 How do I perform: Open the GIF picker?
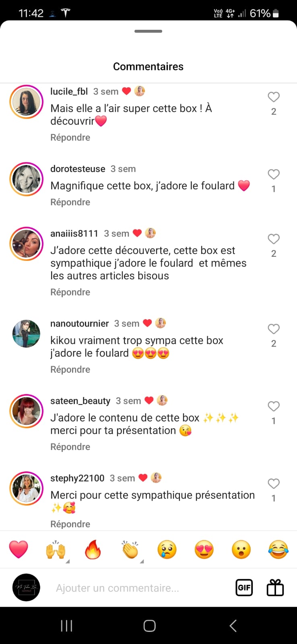click(x=244, y=588)
